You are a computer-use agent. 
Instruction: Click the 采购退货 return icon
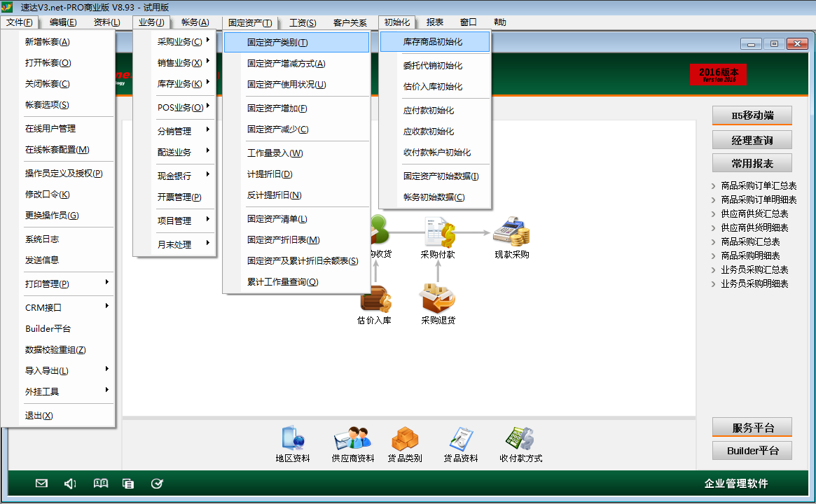[x=438, y=297]
